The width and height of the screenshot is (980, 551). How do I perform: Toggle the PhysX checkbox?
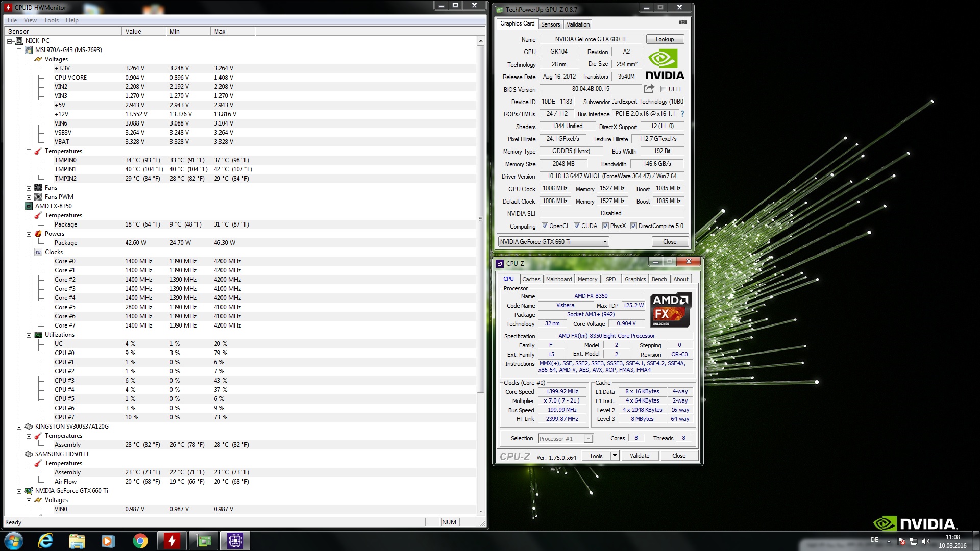pos(605,226)
